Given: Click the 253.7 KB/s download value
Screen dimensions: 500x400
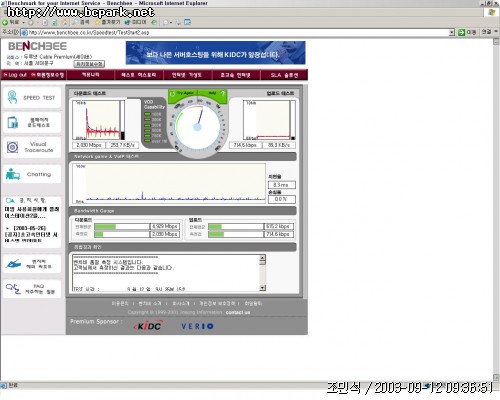Looking at the screenshot, I should pos(122,145).
